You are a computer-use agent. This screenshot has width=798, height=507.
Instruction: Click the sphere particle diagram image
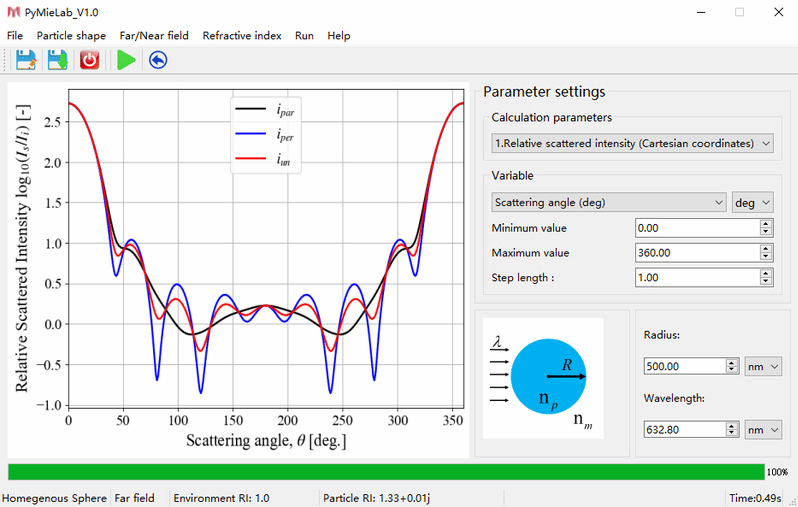click(543, 378)
